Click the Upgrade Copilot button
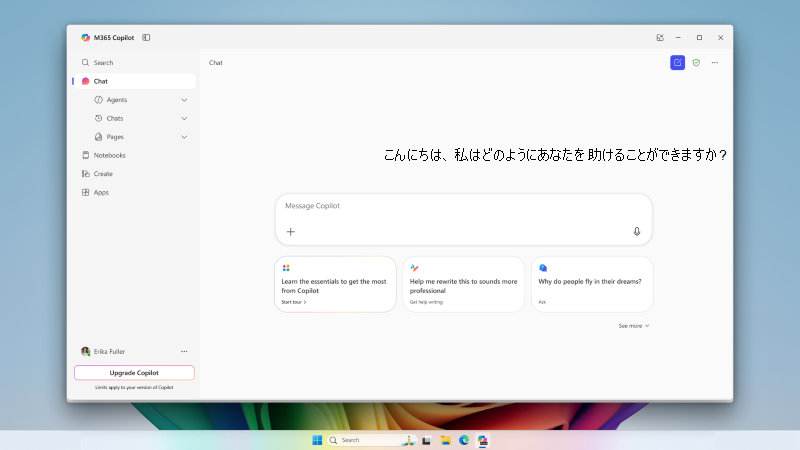Image resolution: width=800 pixels, height=450 pixels. point(134,373)
